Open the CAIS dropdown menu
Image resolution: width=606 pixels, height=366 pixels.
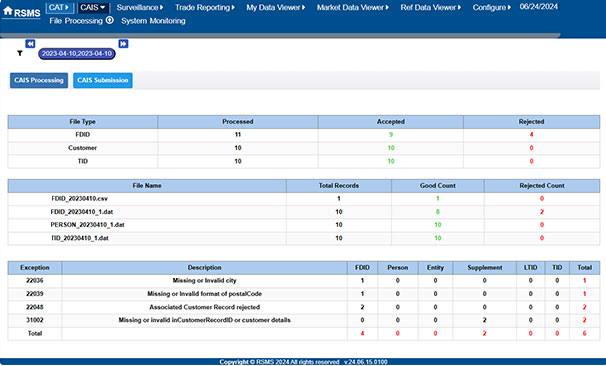coord(93,7)
